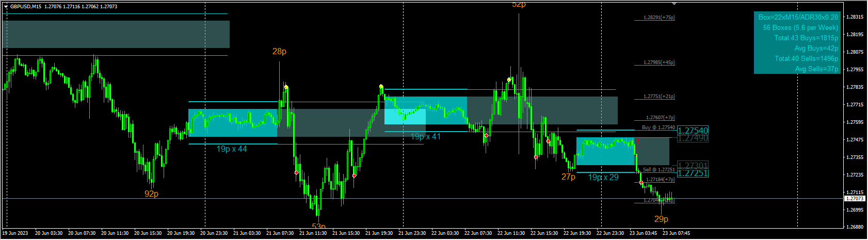868x240 pixels.
Task: Click the 92p orange swing label
Action: [x=151, y=194]
